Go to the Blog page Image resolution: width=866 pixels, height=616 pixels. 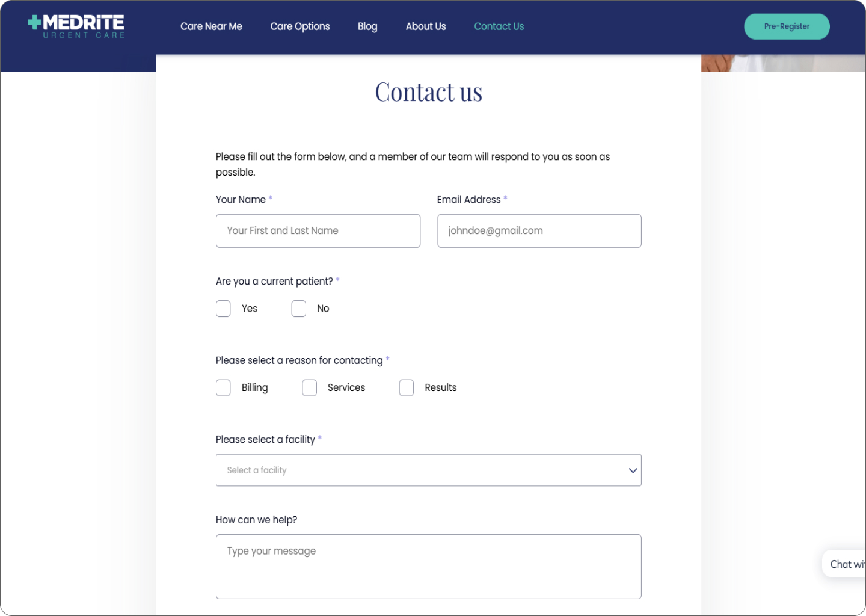point(367,26)
